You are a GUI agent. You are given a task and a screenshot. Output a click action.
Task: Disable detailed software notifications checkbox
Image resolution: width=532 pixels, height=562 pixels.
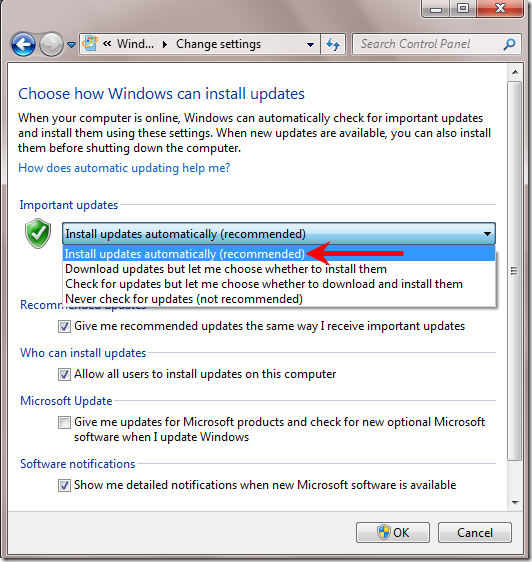click(x=64, y=486)
